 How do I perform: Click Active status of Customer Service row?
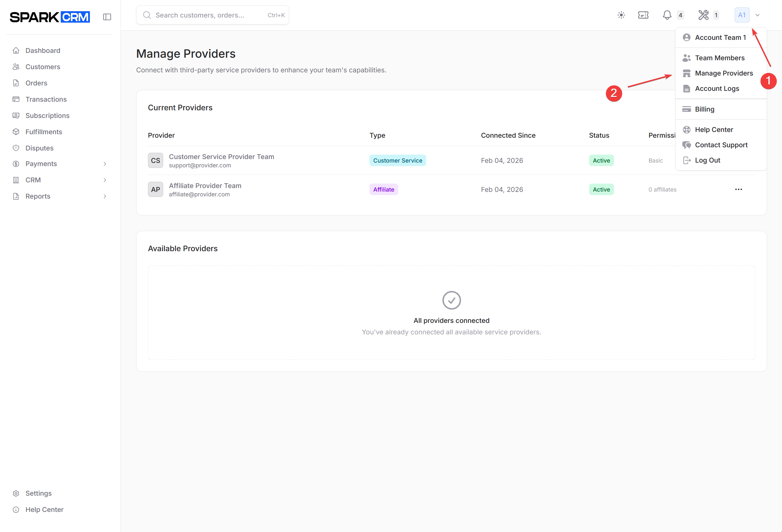coord(601,161)
